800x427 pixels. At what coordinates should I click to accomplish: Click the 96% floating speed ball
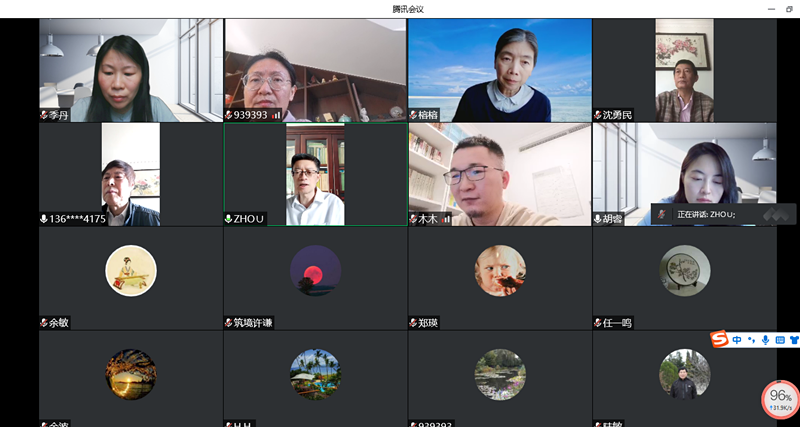click(x=780, y=399)
